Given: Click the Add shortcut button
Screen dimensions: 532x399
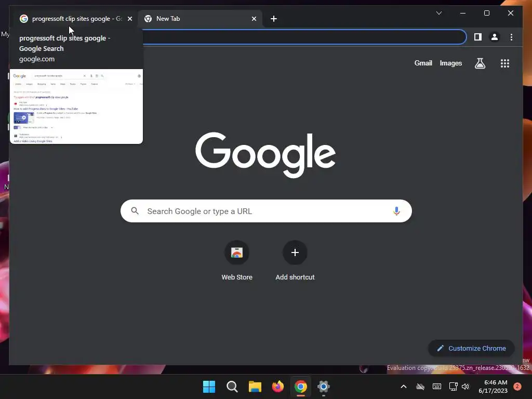Looking at the screenshot, I should (x=295, y=261).
